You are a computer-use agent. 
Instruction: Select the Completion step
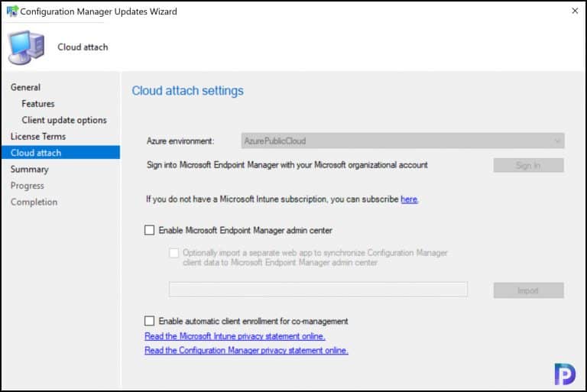[34, 202]
